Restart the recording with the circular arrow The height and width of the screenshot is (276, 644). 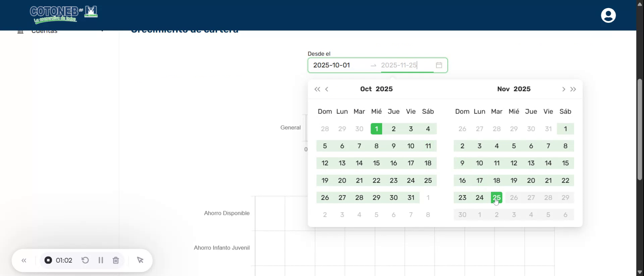(85, 260)
